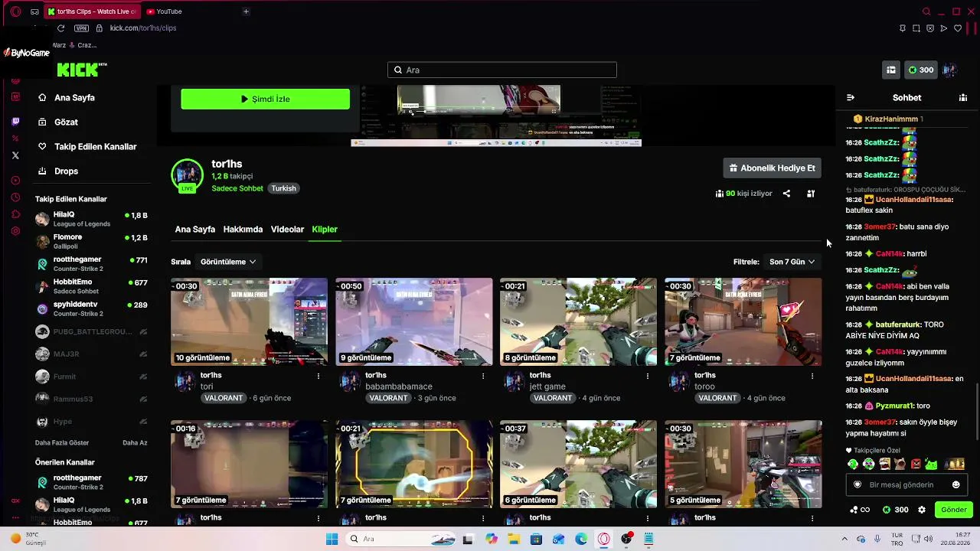
Task: Open chat settings gear icon
Action: point(922,510)
